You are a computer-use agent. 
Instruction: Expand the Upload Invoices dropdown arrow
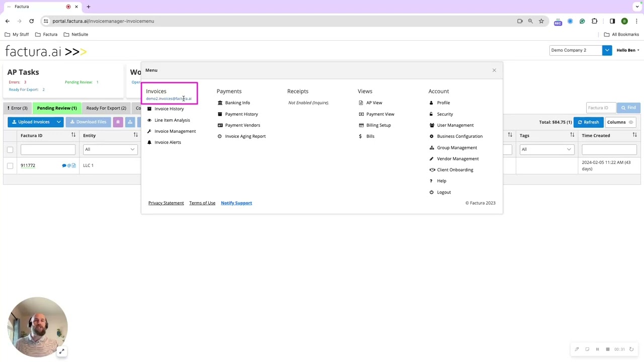pos(58,122)
